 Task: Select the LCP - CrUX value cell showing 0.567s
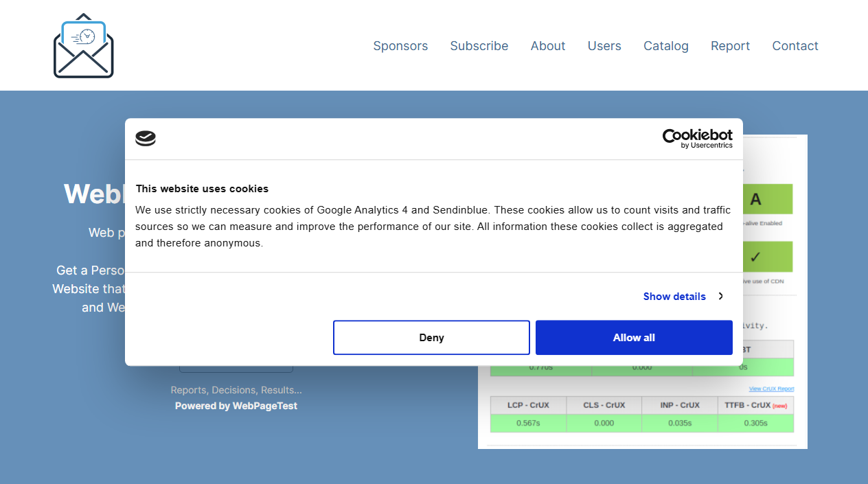coord(528,423)
